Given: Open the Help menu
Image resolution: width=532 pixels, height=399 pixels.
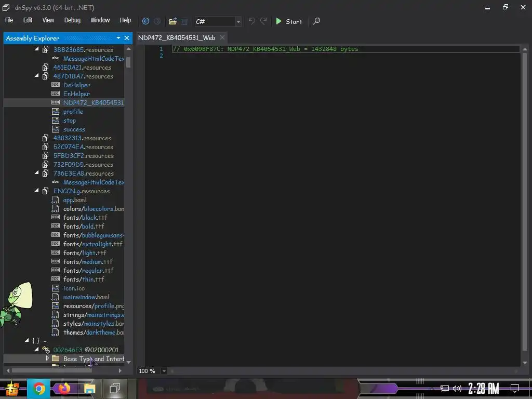Looking at the screenshot, I should point(125,20).
